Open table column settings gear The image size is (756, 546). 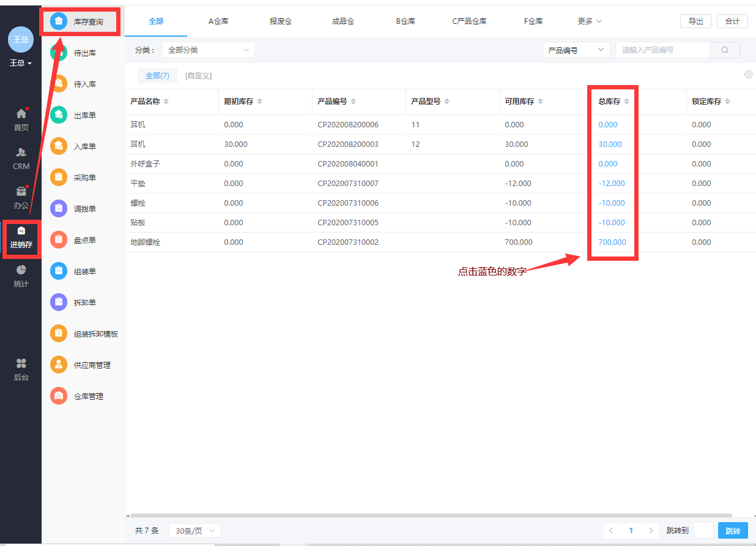749,75
